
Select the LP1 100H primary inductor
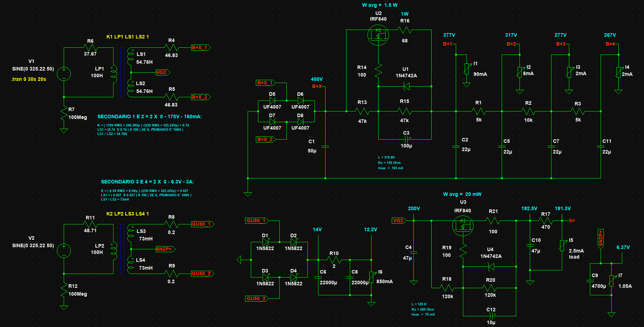pyautogui.click(x=114, y=74)
